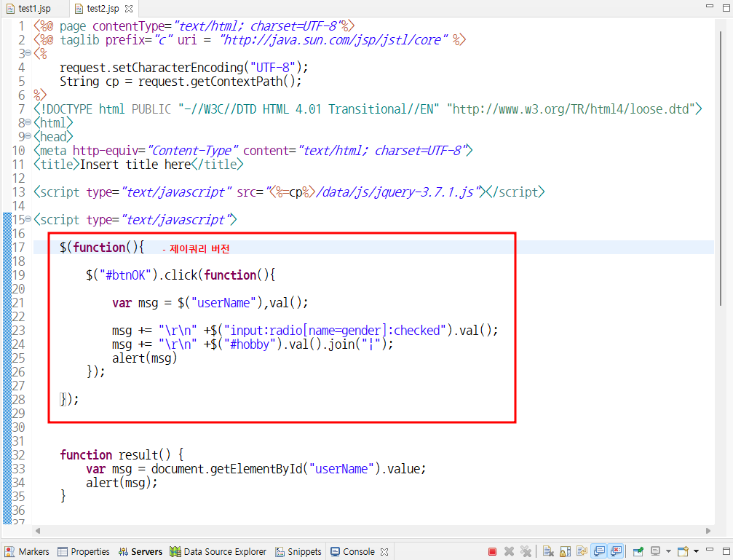The height and width of the screenshot is (560, 733).
Task: Minimize the Console panel
Action: click(710, 549)
